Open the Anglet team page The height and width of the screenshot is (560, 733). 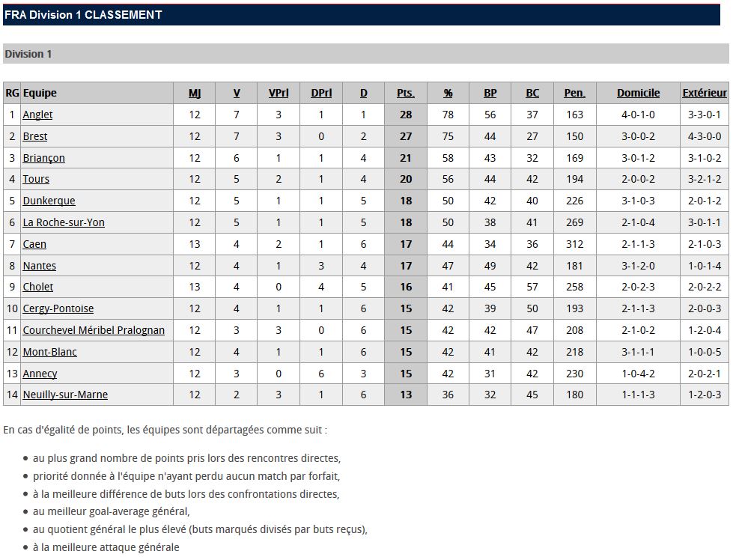37,115
